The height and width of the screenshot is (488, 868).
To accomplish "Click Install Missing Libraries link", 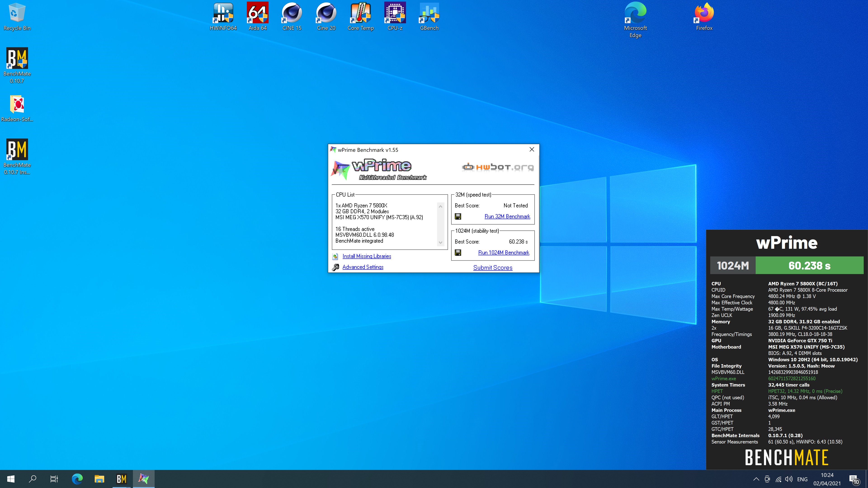I will pos(367,256).
